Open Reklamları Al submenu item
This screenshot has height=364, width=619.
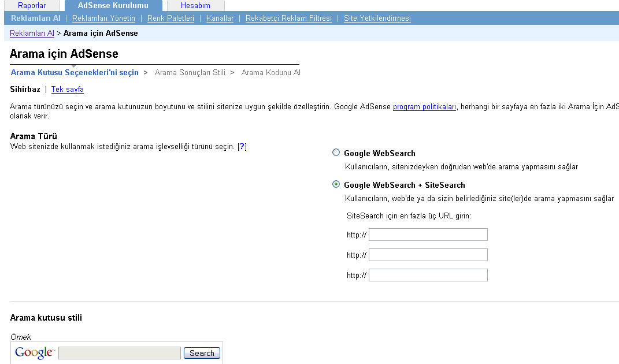[x=35, y=18]
